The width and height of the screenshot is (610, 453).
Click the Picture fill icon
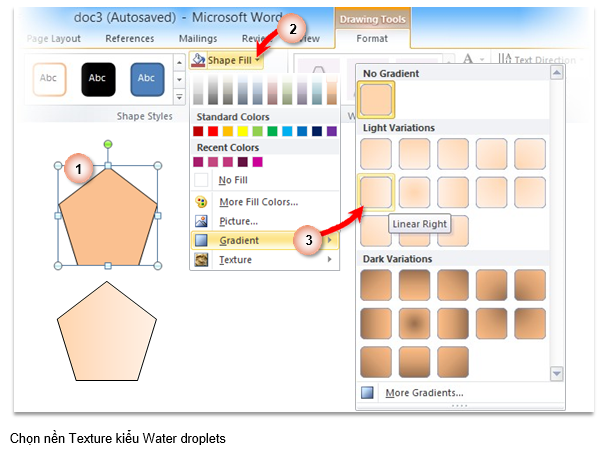202,221
